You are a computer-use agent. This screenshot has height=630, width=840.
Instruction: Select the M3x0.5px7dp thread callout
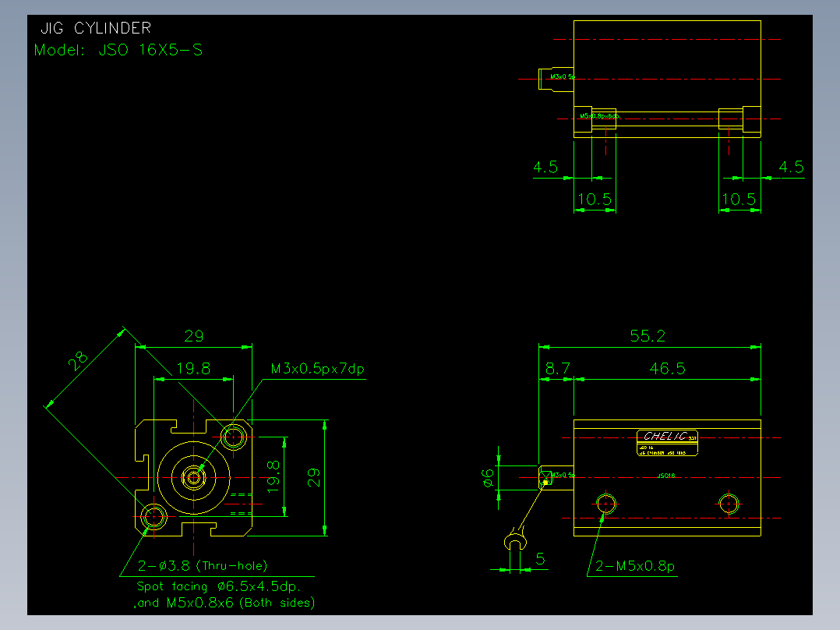318,369
